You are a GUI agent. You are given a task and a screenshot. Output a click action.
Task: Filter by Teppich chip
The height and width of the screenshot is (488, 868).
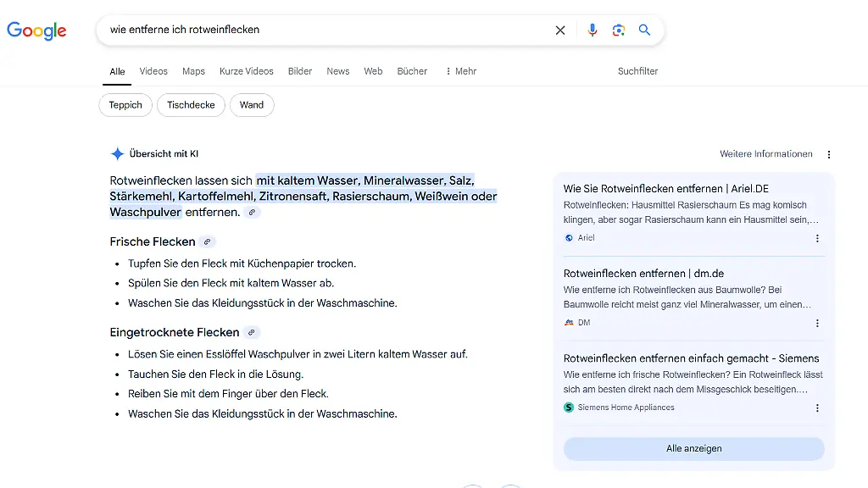125,105
